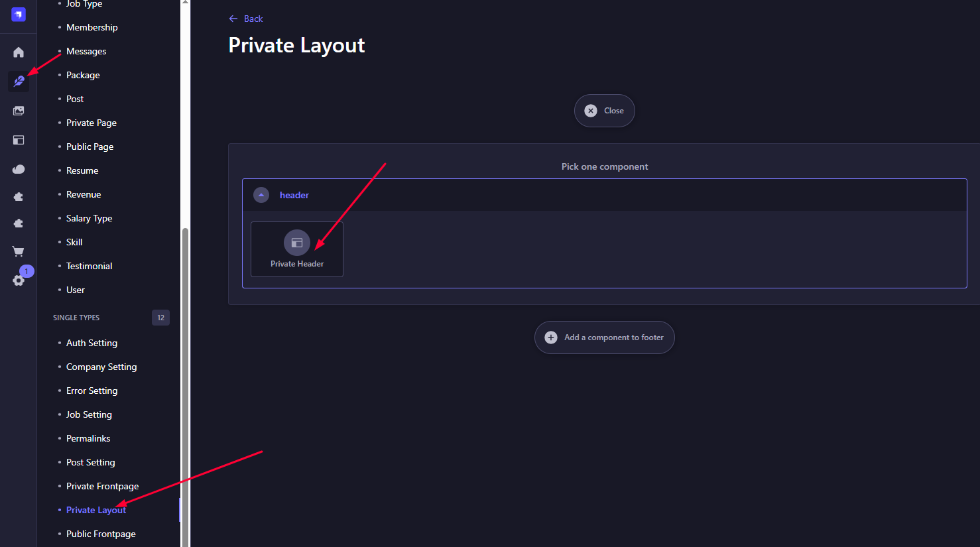Image resolution: width=980 pixels, height=547 pixels.
Task: Collapse the header component category
Action: click(x=261, y=195)
